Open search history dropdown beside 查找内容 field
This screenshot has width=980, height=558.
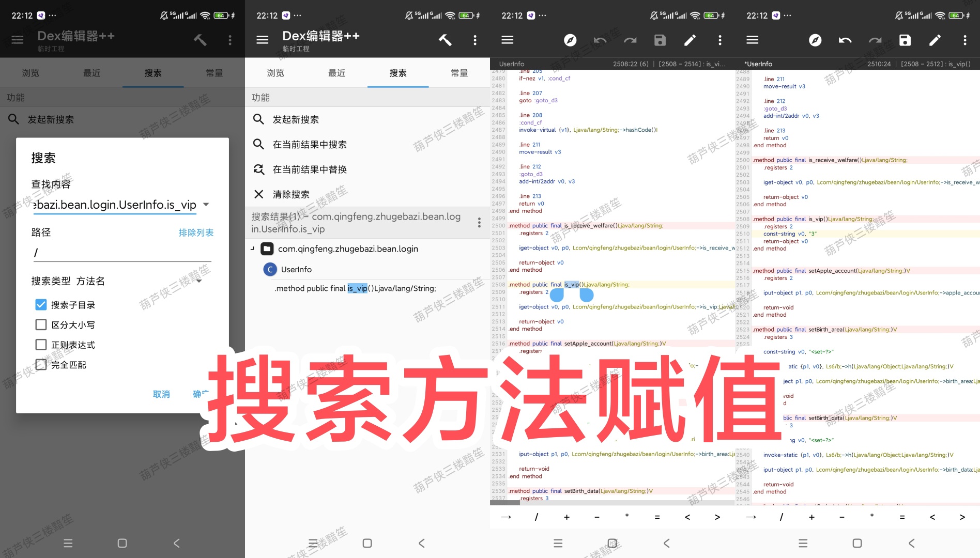(206, 205)
